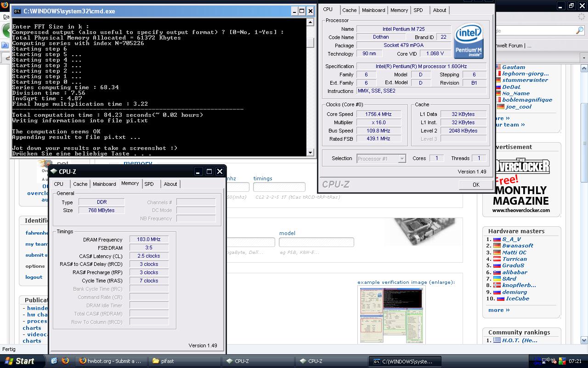Switch to the second CPU-Z taskbar button

[x=332, y=361]
